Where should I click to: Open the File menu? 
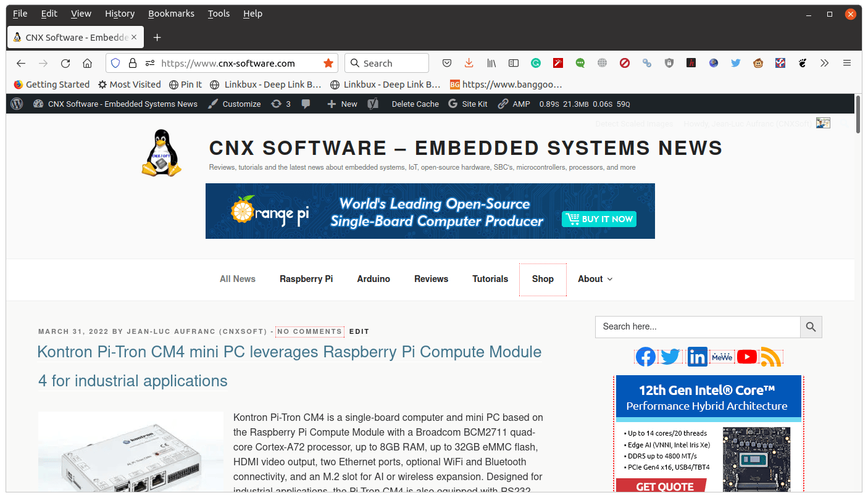[20, 14]
